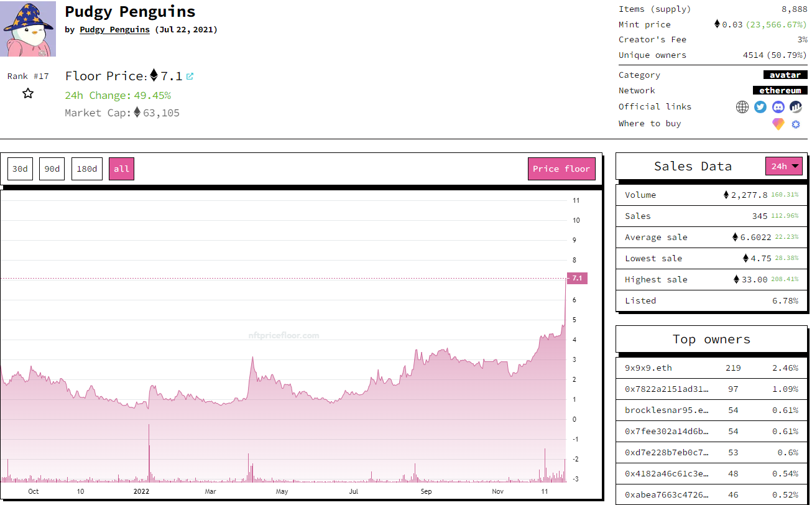
Task: Open the Discord official link
Action: [x=778, y=107]
